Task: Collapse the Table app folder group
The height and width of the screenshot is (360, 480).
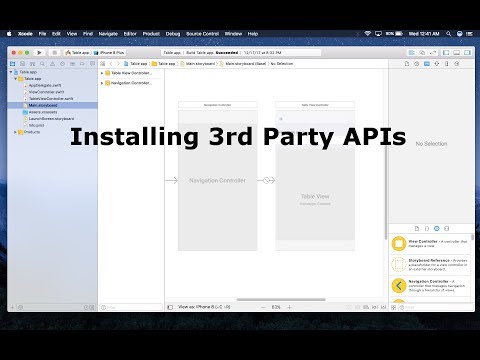Action: tap(15, 79)
